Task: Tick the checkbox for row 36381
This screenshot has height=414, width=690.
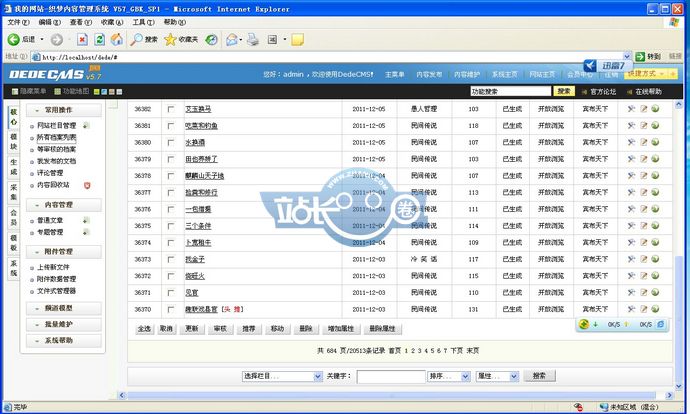Action: tap(171, 126)
